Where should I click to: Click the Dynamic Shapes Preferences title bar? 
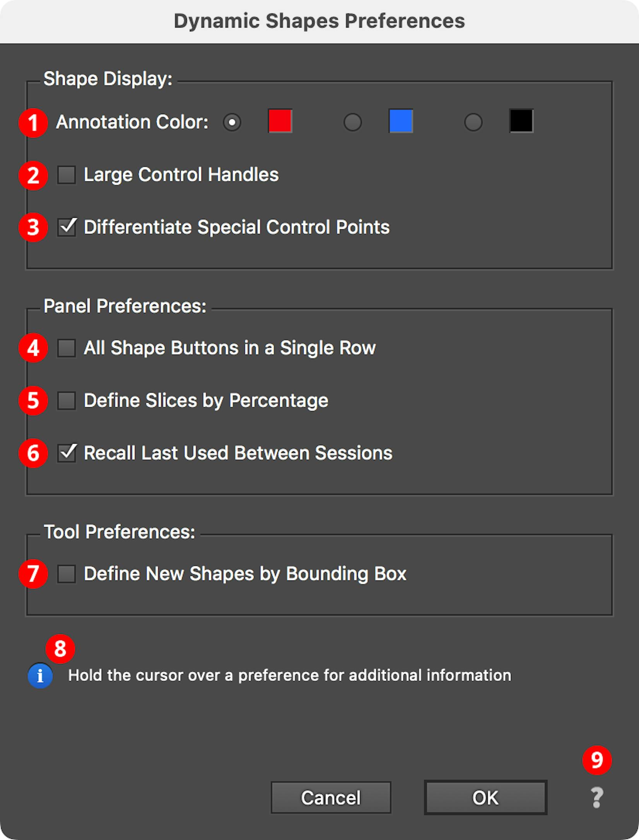click(319, 21)
